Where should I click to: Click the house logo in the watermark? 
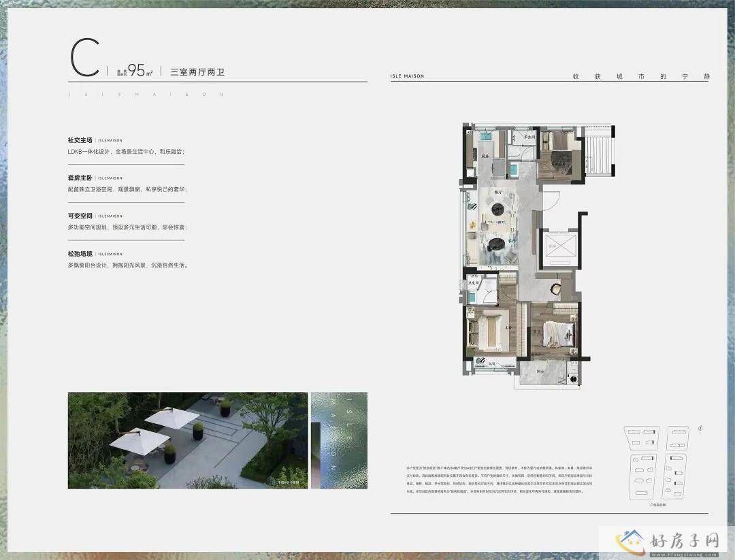point(631,542)
